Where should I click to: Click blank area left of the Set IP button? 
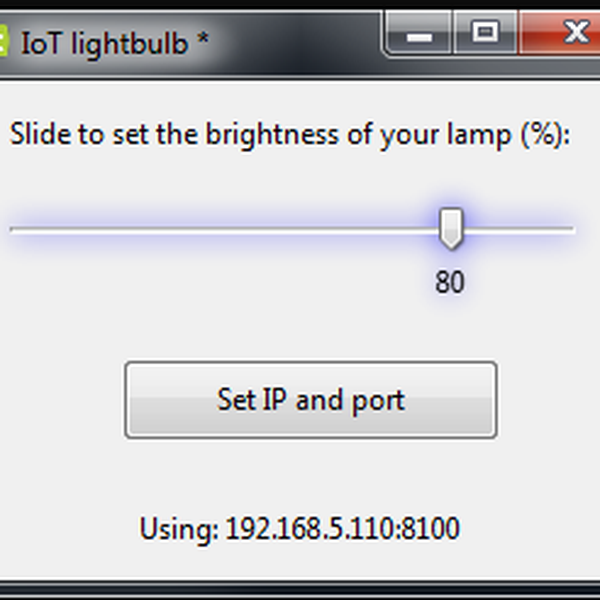62,400
